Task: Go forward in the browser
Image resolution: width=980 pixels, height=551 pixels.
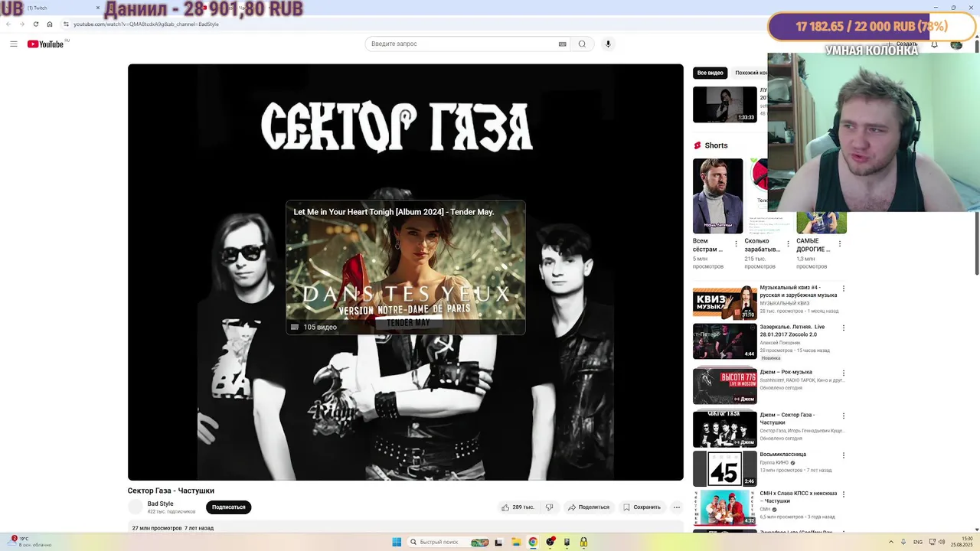Action: (x=21, y=24)
